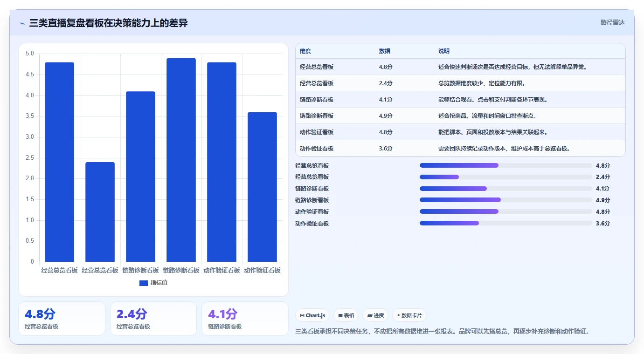Open the 4.1分 链路诊断看板 stat card
The height and width of the screenshot is (354, 644).
tap(245, 319)
